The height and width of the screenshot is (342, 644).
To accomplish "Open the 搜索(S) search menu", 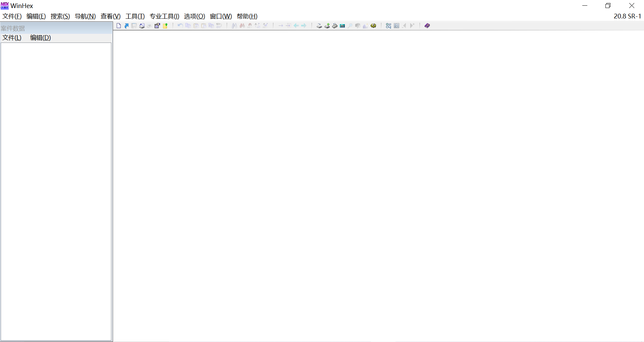I will [x=60, y=16].
